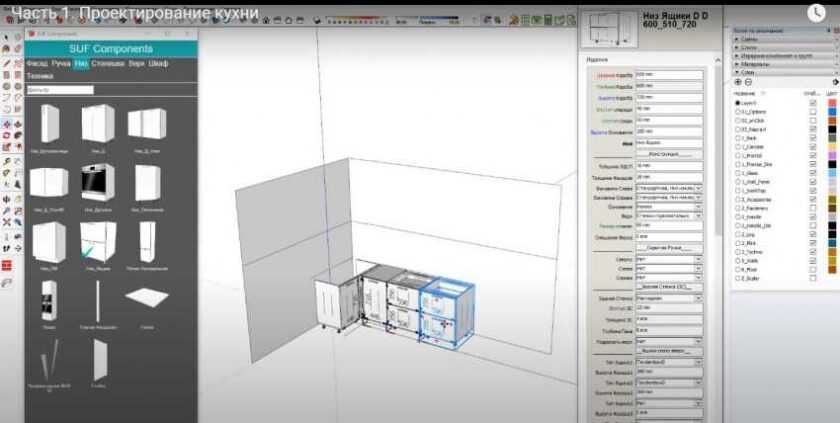Open the Техника category link

coord(40,75)
